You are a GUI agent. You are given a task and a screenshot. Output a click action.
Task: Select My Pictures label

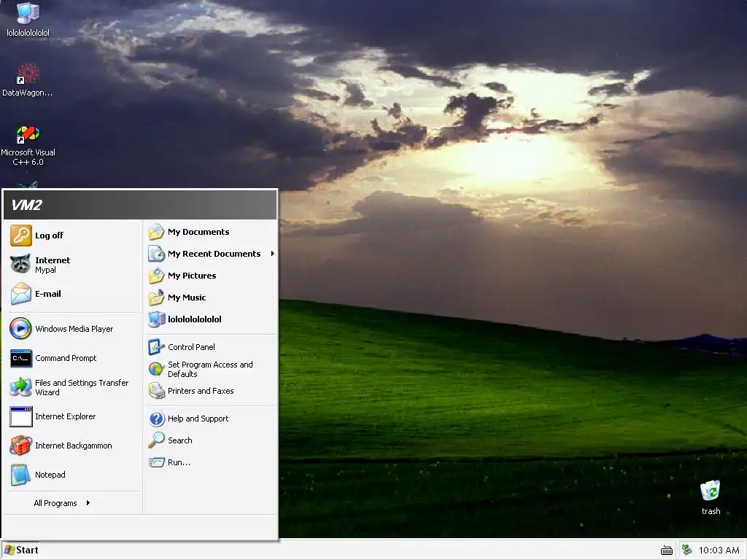(192, 276)
